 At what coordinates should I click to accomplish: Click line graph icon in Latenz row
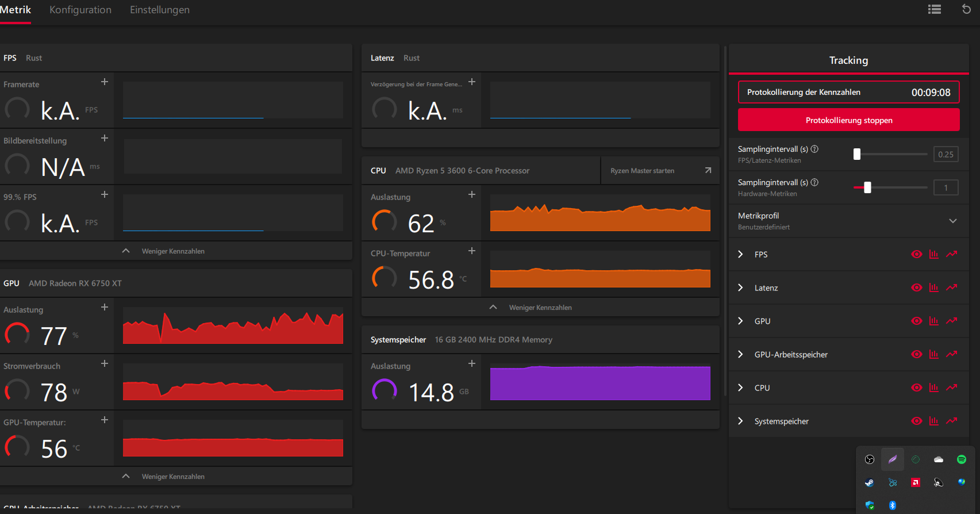[952, 287]
